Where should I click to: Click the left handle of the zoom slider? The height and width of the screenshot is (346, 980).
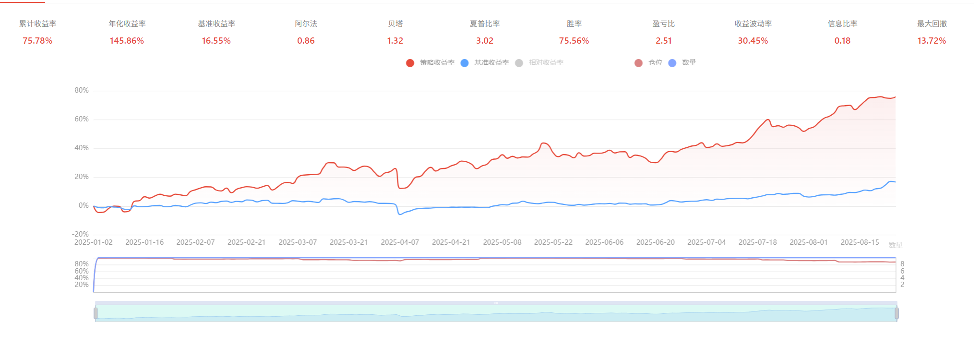[96, 313]
